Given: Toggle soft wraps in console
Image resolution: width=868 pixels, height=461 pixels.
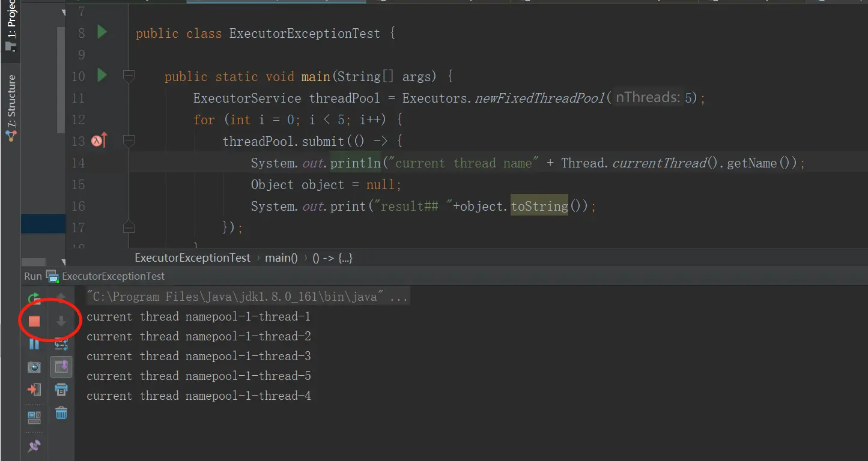Looking at the screenshot, I should tap(61, 344).
